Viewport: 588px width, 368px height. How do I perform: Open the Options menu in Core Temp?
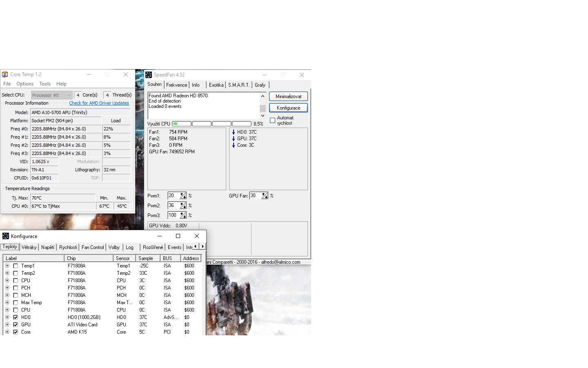pos(25,84)
